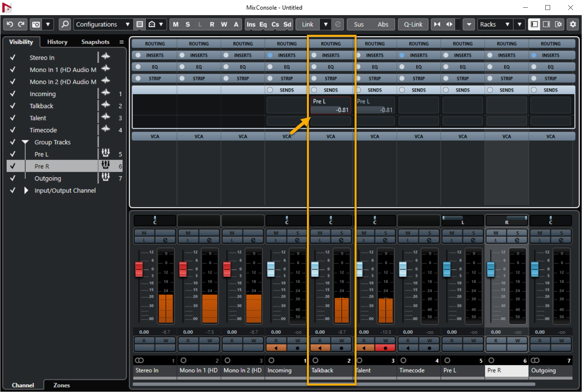The width and height of the screenshot is (582, 392).
Task: Enable the Sends bypass on the Incoming channel
Action: pos(270,90)
